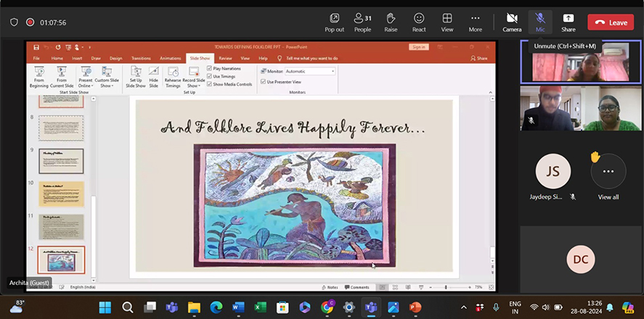Uncheck Use Presenter View
This screenshot has height=319, width=644.
click(x=264, y=82)
